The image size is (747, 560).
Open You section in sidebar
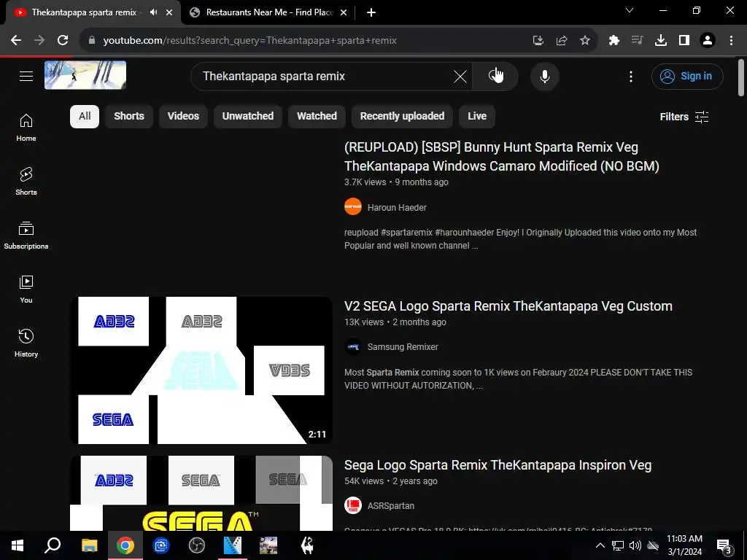point(26,289)
